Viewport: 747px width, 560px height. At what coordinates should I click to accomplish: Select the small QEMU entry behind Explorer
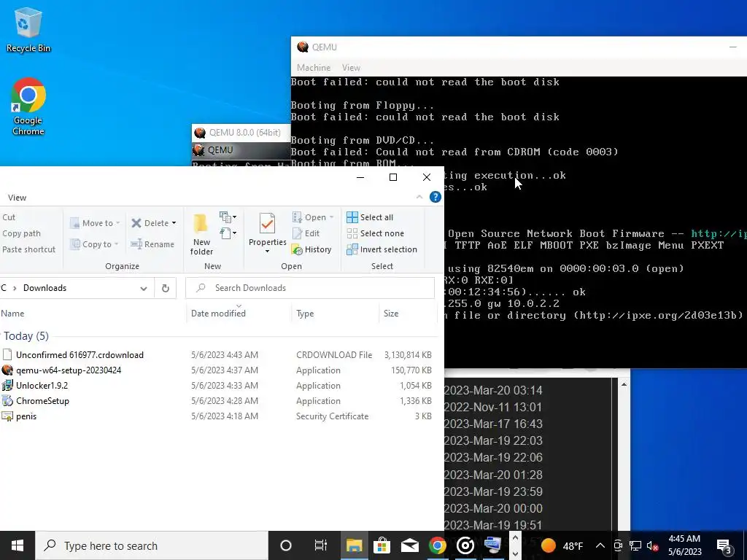(220, 150)
